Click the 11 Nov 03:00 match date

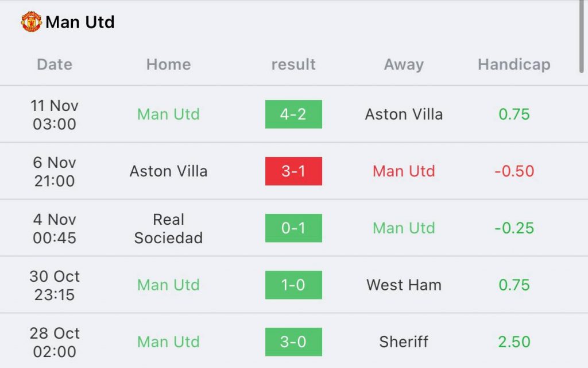point(55,114)
